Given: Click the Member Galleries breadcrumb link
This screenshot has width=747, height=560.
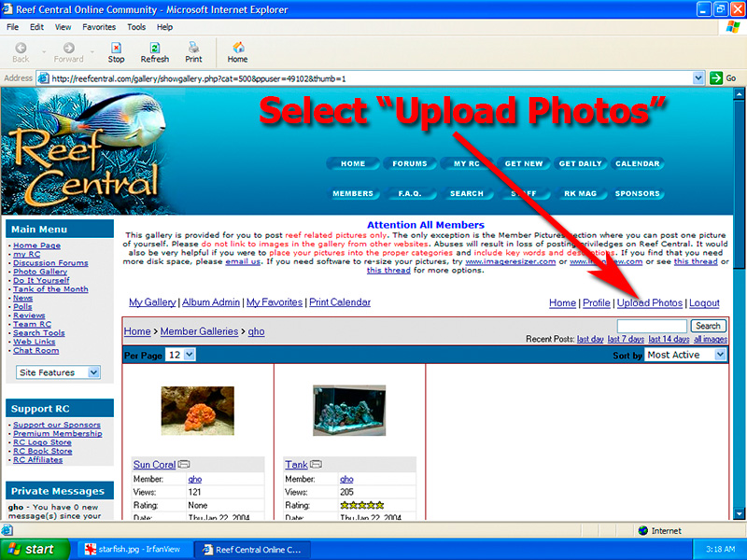Looking at the screenshot, I should coord(199,331).
